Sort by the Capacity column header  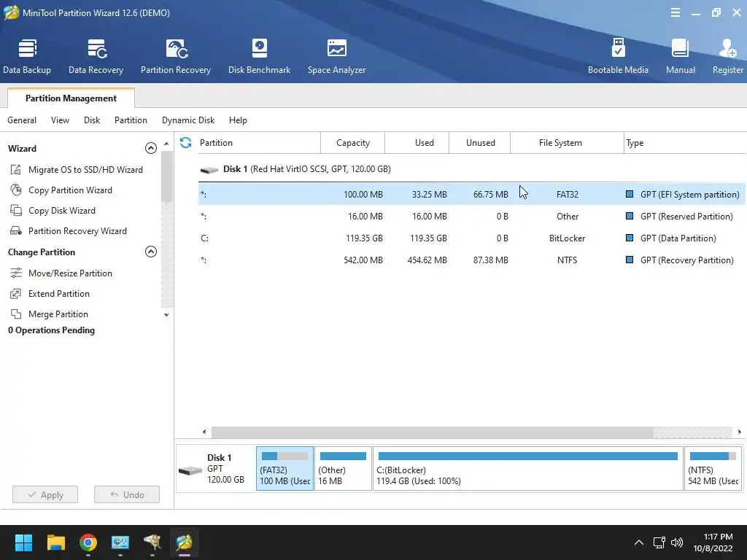(x=352, y=143)
